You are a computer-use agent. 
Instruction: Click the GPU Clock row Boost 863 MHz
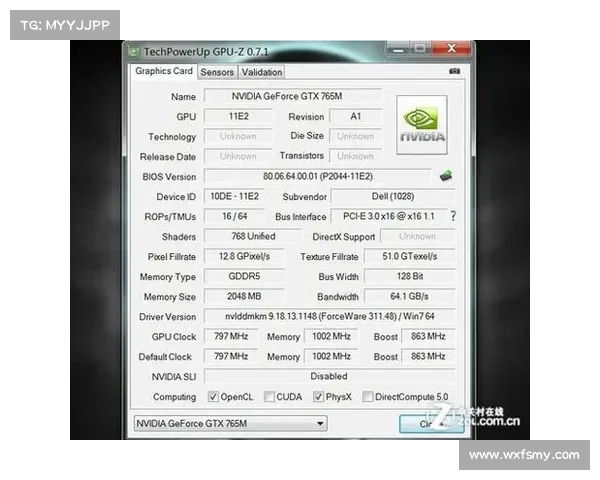point(428,336)
